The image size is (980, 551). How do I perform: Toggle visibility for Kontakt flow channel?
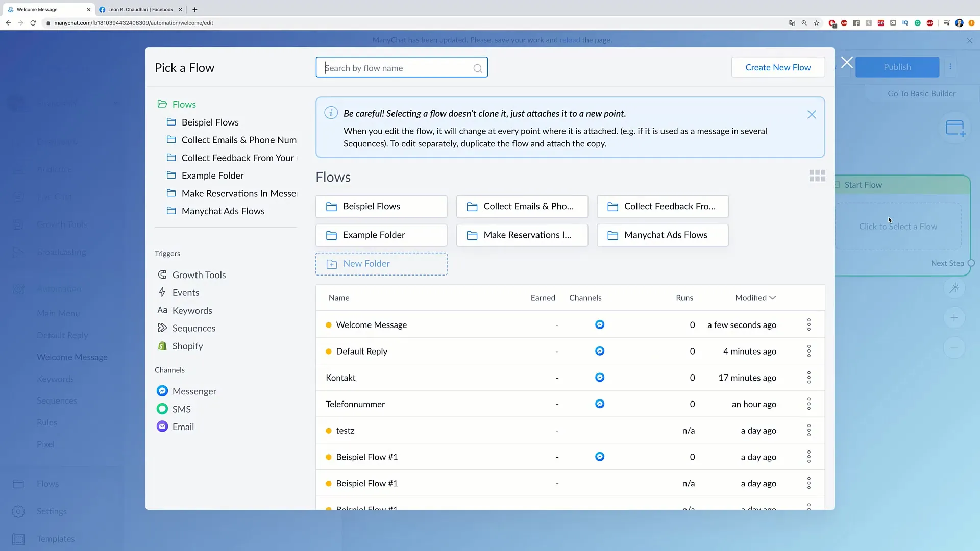click(x=600, y=378)
